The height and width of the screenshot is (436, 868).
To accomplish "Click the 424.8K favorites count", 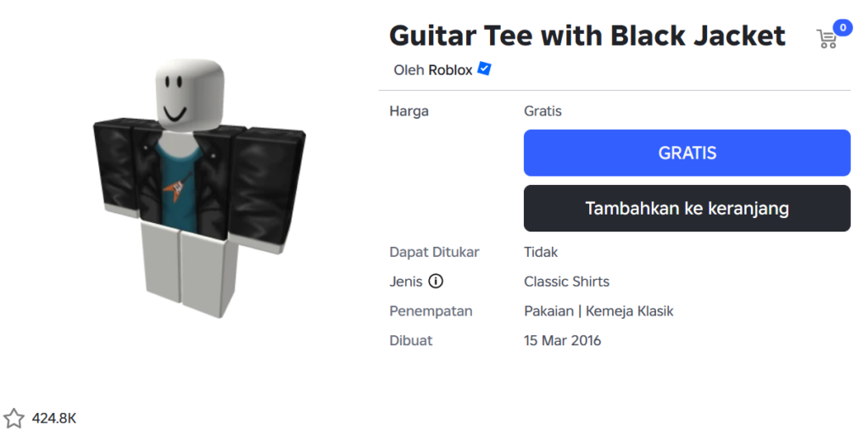I will [54, 418].
